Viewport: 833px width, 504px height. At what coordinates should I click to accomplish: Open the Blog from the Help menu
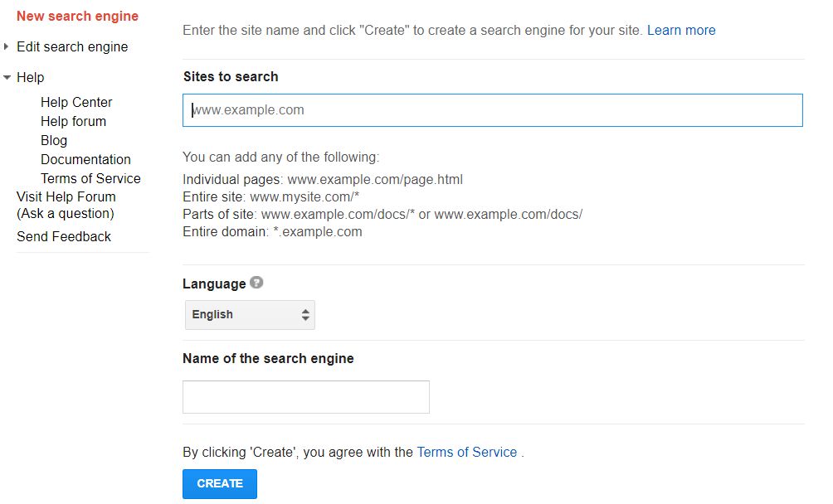click(53, 140)
